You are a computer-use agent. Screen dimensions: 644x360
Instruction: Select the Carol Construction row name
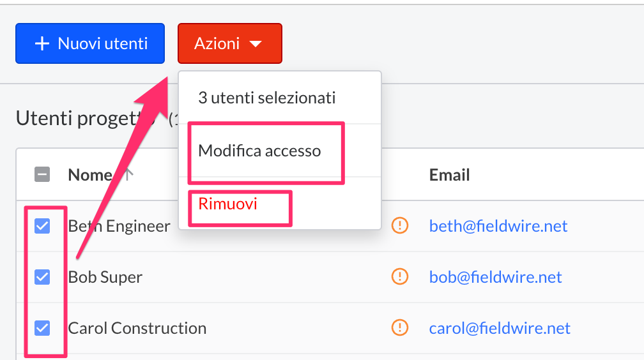point(137,328)
